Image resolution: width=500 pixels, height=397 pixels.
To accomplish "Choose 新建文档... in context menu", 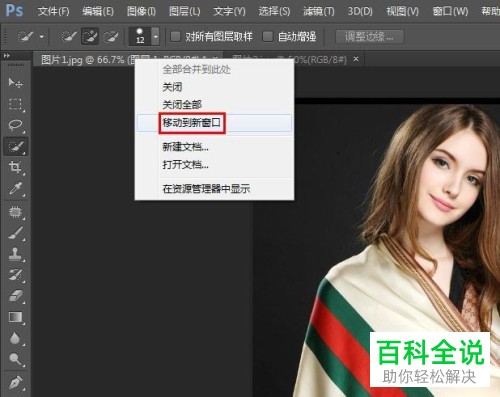I will [214, 147].
